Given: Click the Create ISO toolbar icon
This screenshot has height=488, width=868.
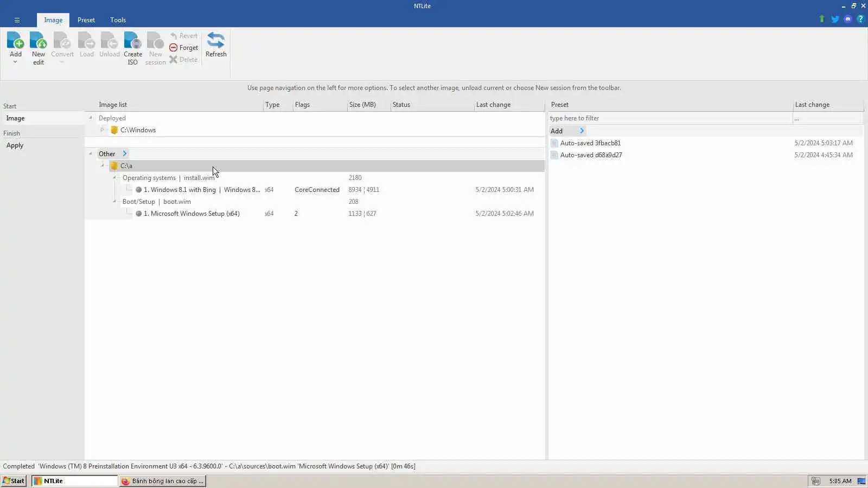Looking at the screenshot, I should point(133,40).
